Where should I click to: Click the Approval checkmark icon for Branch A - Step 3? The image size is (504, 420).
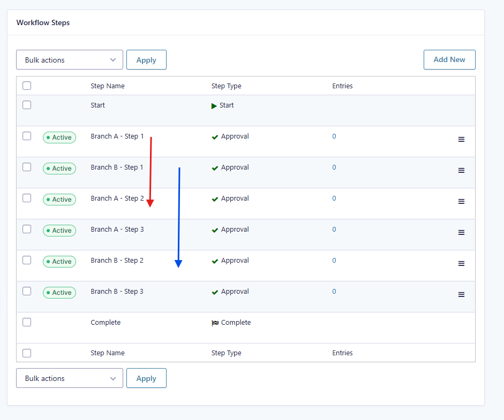(215, 229)
